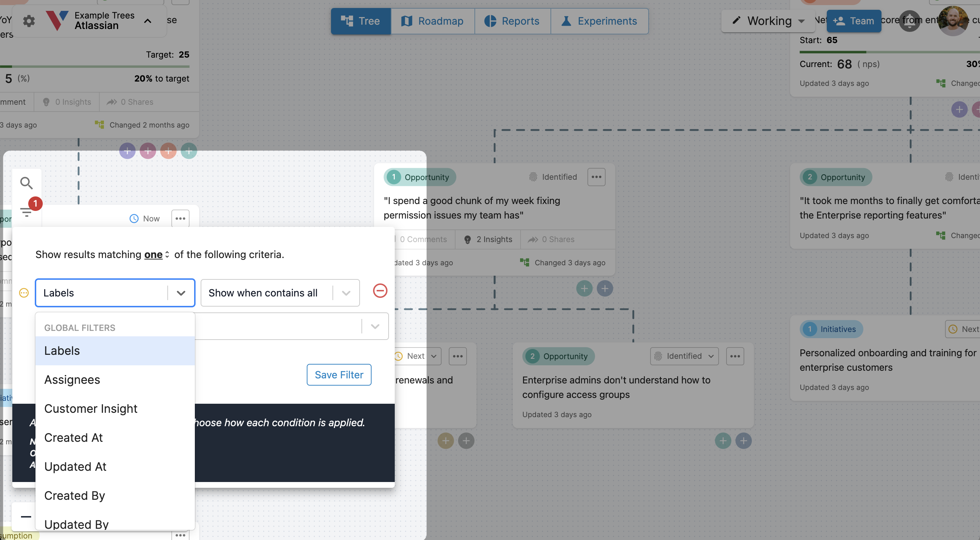Open Identified status dropdown on access groups card

pyautogui.click(x=684, y=357)
